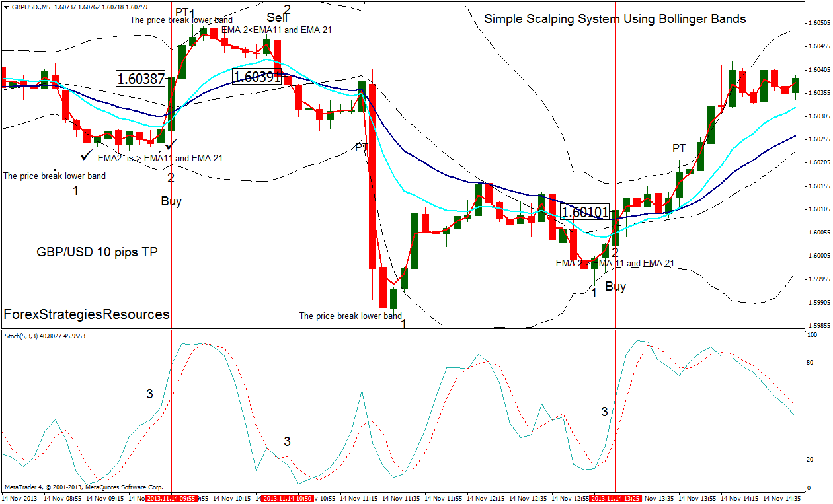This screenshot has width=833, height=504.
Task: Click the 14 Nov 11:55 time axis label
Action: (x=444, y=498)
